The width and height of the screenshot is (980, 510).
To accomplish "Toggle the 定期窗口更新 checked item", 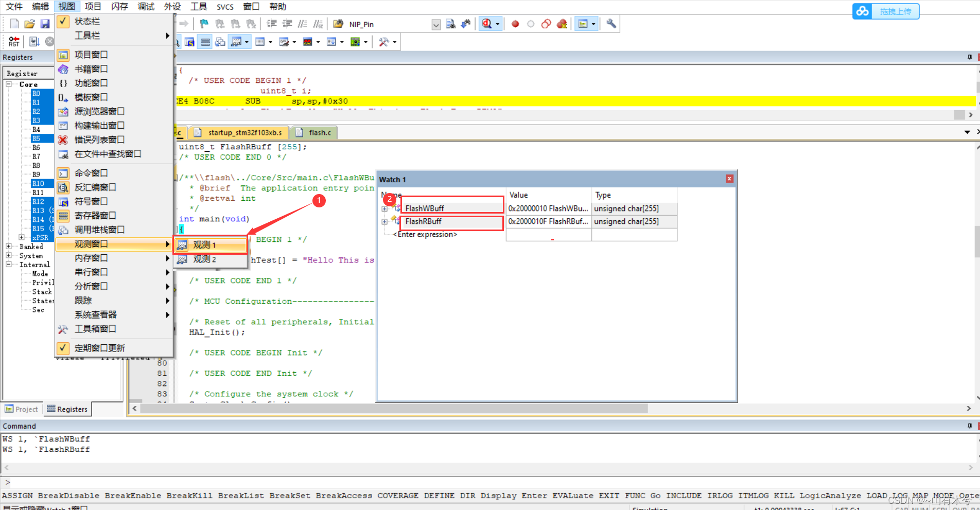I will pos(63,348).
